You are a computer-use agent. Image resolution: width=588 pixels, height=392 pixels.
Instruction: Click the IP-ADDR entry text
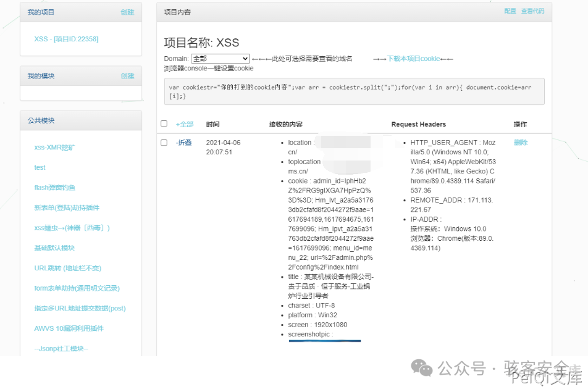[x=426, y=219]
